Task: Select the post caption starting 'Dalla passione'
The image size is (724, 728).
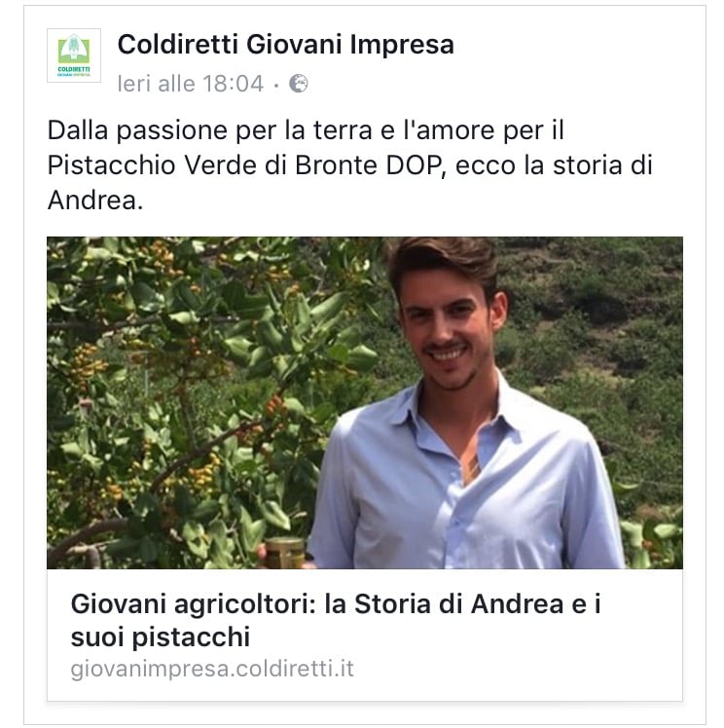Action: [x=350, y=164]
